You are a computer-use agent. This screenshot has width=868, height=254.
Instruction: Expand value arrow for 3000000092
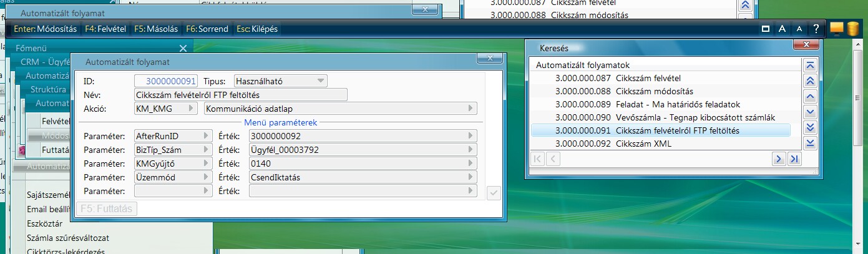[x=471, y=135]
